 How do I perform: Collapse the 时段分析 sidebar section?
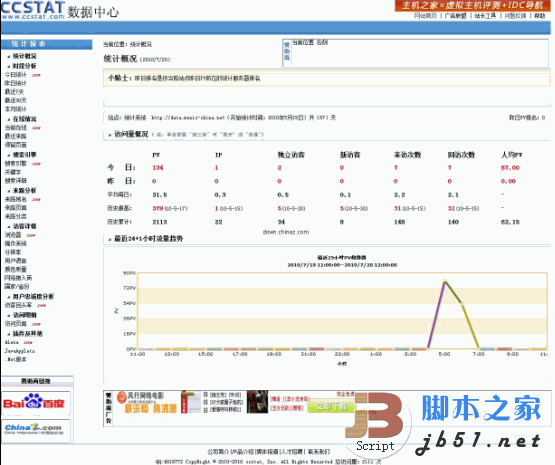tap(9, 66)
